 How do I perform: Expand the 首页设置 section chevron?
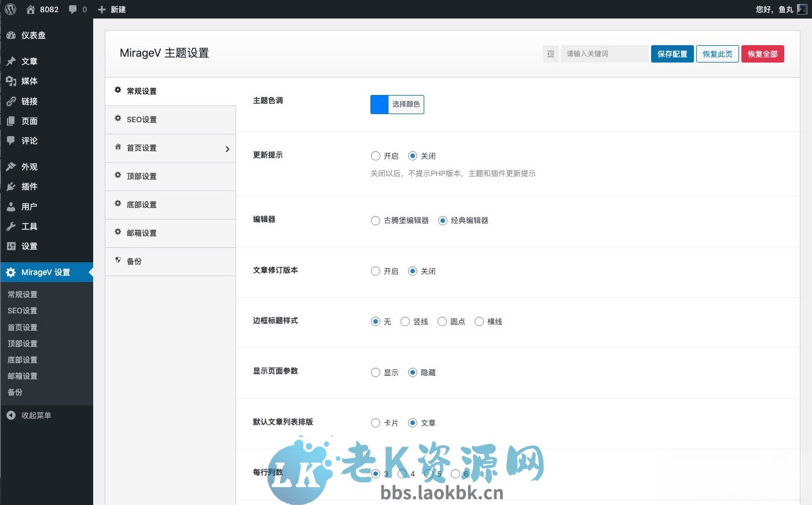(227, 149)
